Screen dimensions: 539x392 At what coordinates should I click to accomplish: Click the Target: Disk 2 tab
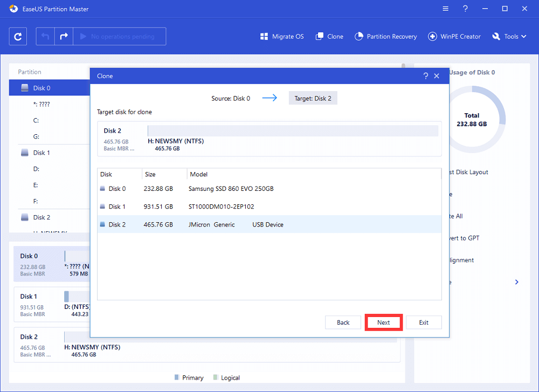click(x=313, y=98)
